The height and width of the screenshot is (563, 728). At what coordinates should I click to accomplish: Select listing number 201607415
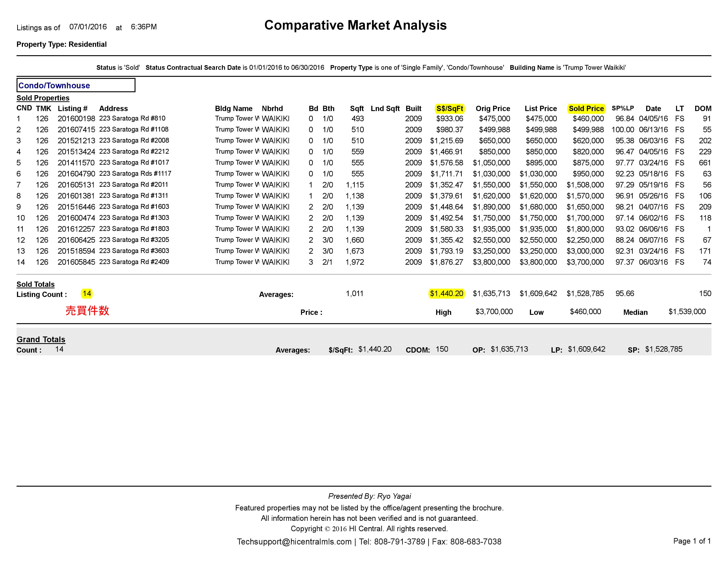coord(76,129)
